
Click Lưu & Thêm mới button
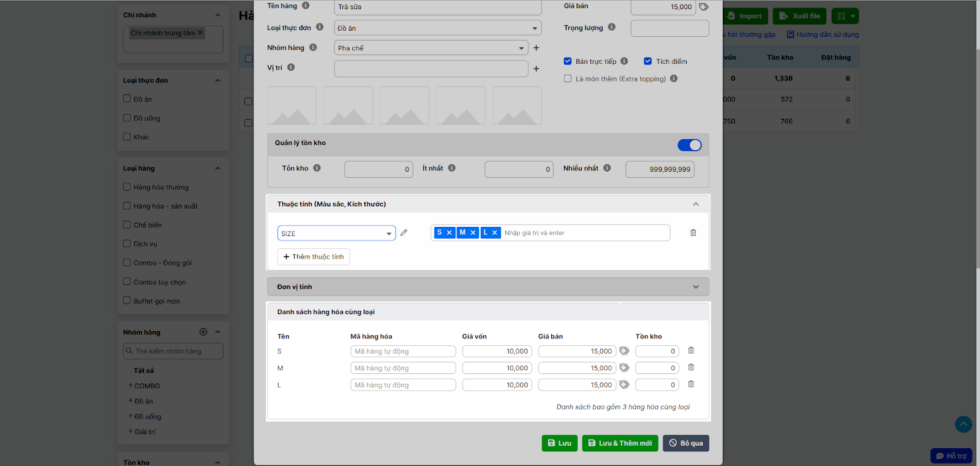coord(620,443)
